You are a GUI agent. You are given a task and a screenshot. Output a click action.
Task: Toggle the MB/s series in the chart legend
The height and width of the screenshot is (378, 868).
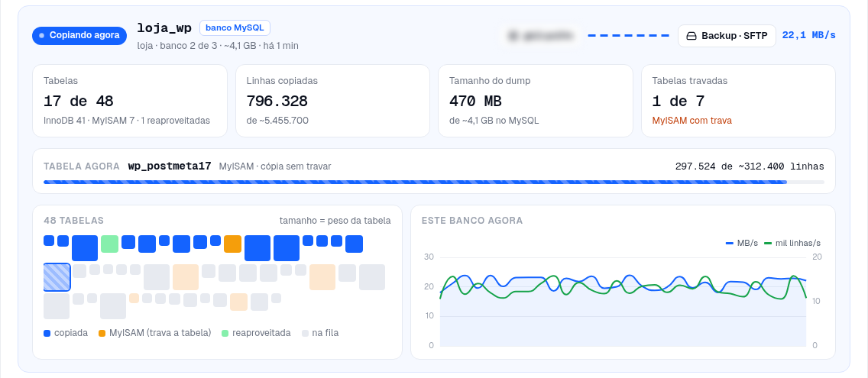point(742,243)
